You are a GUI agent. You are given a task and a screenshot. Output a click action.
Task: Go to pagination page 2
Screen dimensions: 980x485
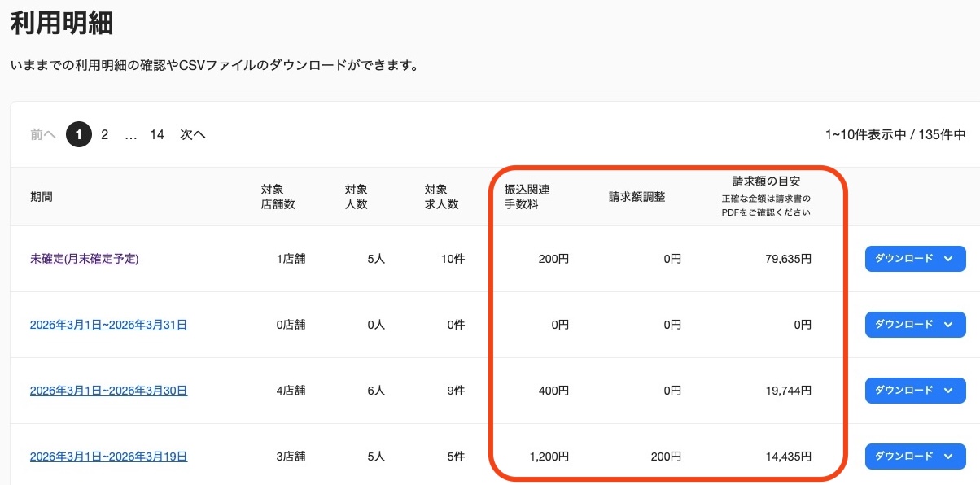[x=104, y=135]
